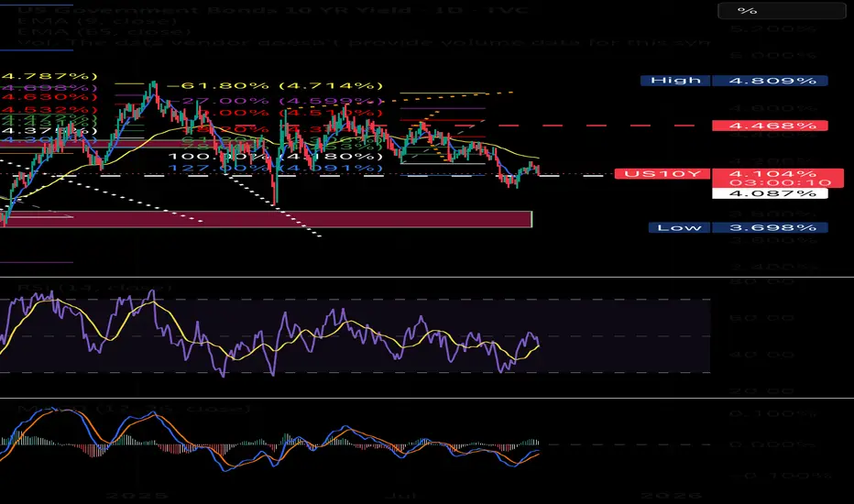
Task: Click the 2026 marker on the time axis
Action: 672,496
